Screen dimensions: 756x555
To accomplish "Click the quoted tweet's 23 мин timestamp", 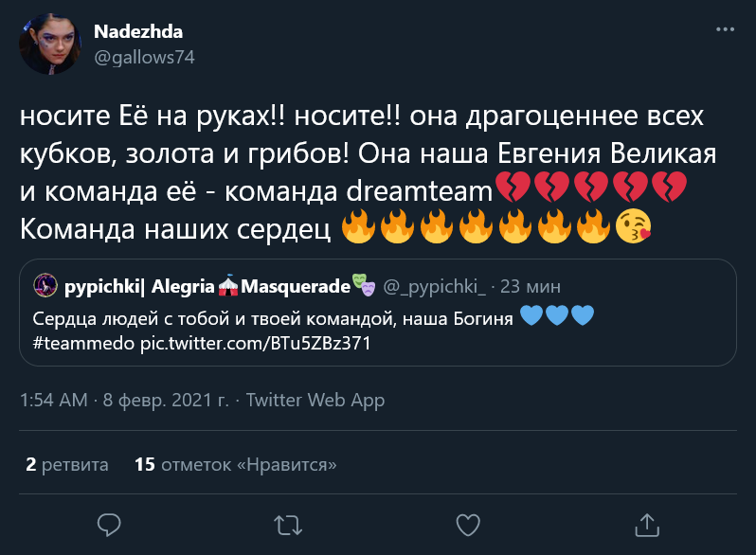I will click(531, 286).
